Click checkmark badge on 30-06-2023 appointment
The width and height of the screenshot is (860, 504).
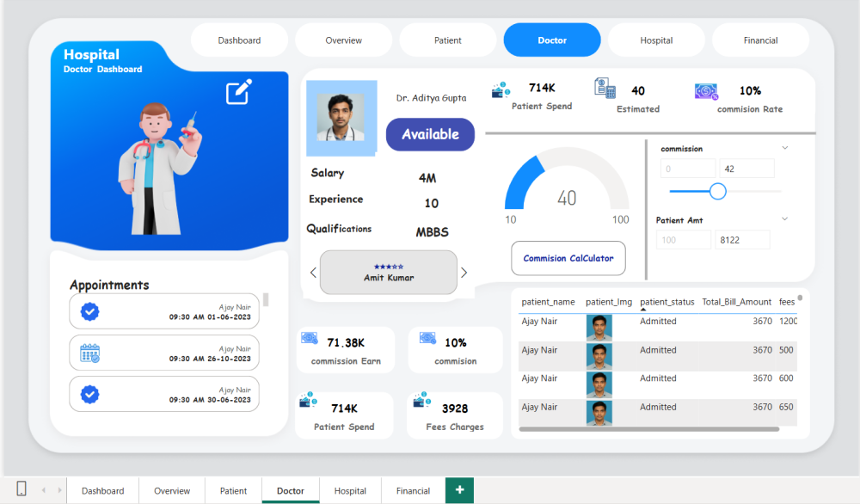[90, 394]
